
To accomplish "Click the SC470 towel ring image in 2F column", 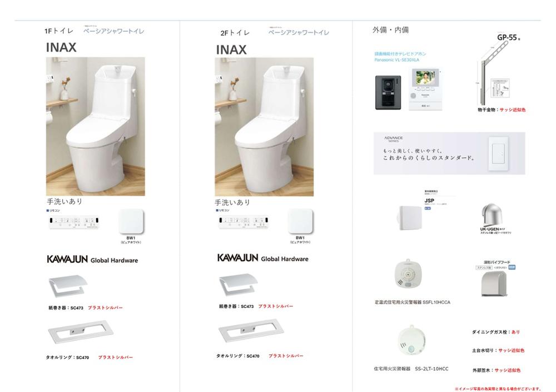I will coord(251,331).
